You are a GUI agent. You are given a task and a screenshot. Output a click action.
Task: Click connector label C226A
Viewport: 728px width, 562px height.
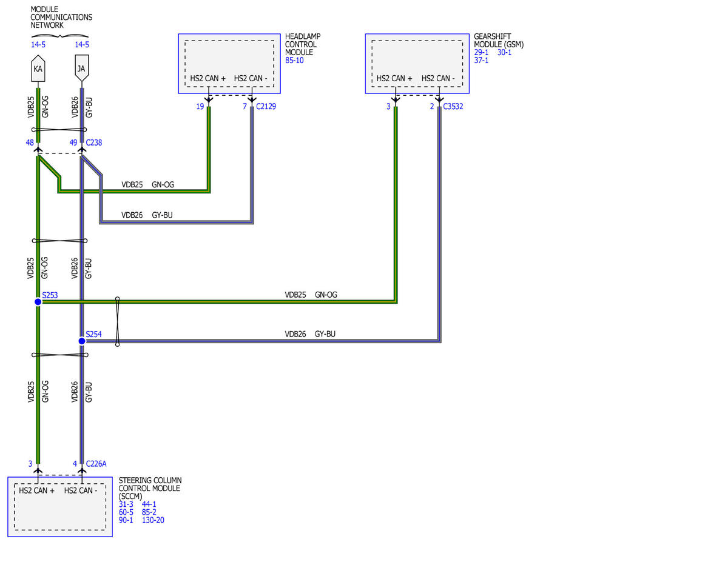pos(96,464)
